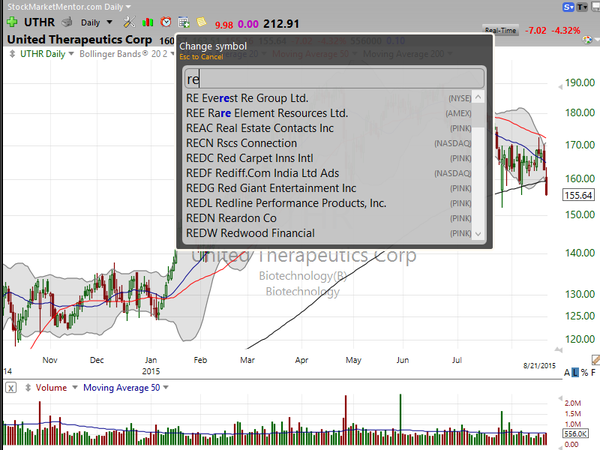Select F scale mode
This screenshot has height=450, width=600.
point(593,373)
